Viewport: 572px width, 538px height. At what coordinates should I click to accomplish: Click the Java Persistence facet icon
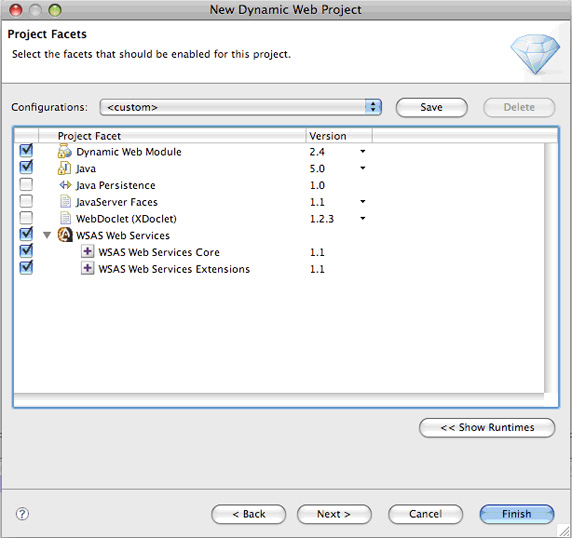click(x=65, y=185)
